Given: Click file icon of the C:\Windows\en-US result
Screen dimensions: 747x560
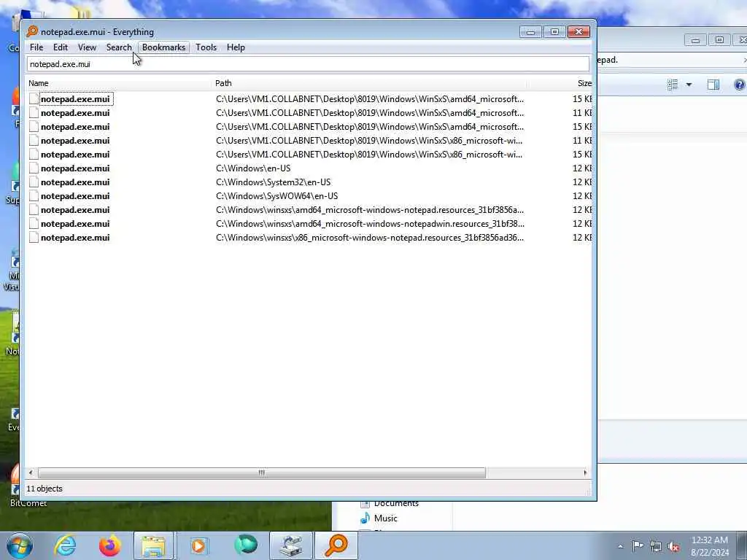Looking at the screenshot, I should (x=34, y=168).
